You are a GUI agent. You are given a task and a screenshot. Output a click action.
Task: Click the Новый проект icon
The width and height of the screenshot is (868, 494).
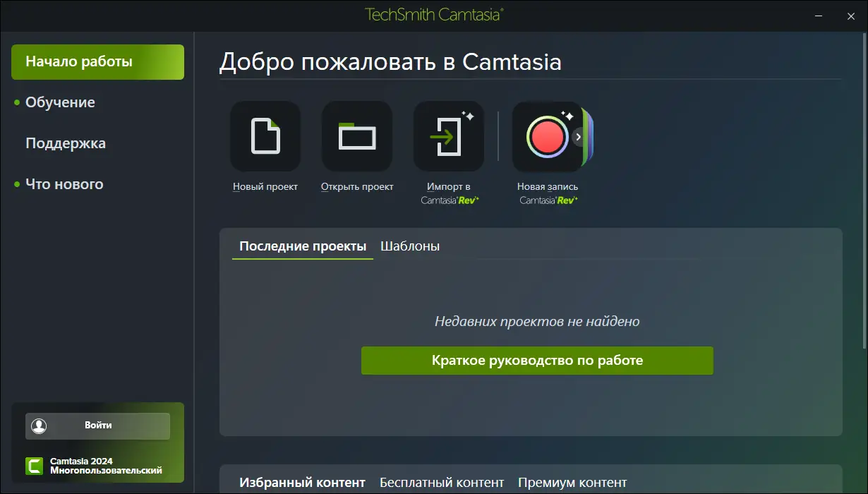click(265, 136)
